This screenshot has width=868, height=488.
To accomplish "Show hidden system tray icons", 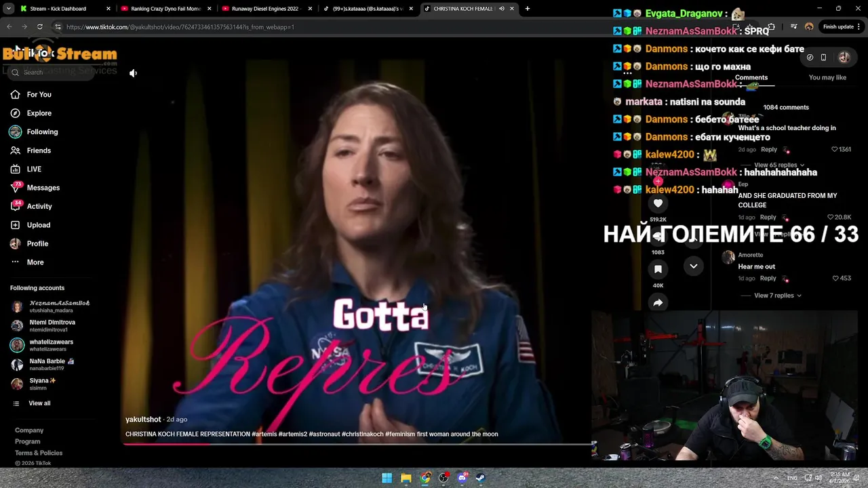I will click(774, 478).
